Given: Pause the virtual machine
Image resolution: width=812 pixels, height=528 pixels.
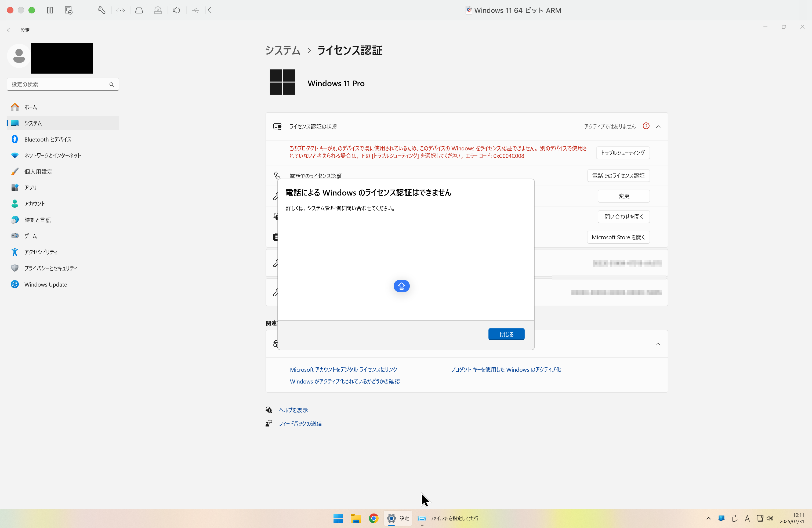Looking at the screenshot, I should 49,10.
